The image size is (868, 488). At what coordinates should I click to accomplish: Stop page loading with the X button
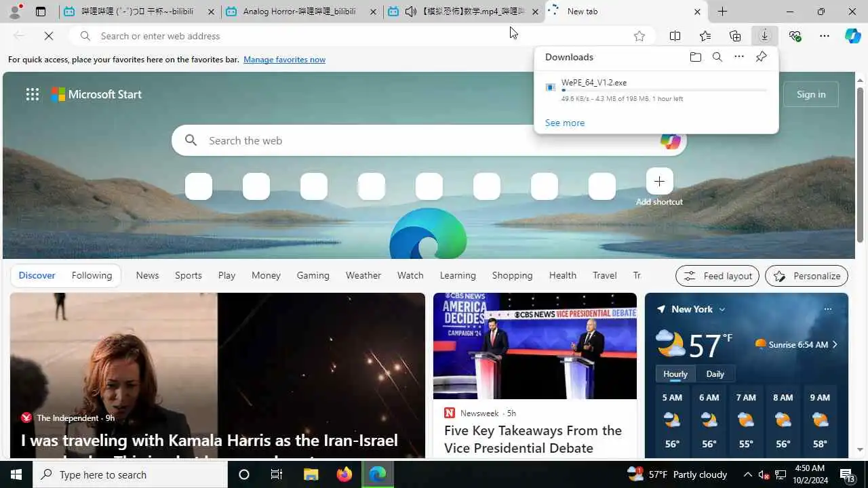pos(49,36)
